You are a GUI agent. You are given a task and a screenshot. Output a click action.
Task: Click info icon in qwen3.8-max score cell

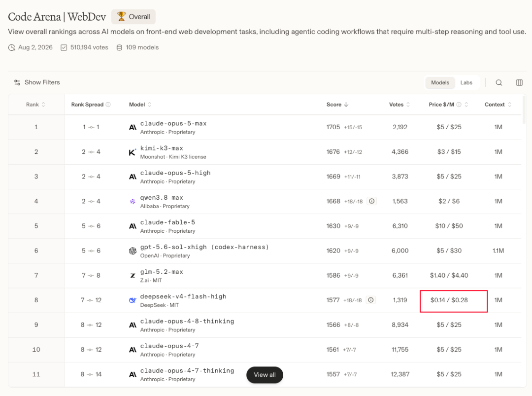(x=372, y=201)
